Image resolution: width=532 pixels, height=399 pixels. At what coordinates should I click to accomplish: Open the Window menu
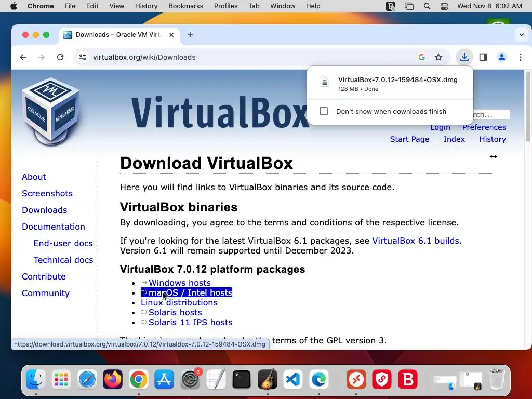(x=283, y=6)
